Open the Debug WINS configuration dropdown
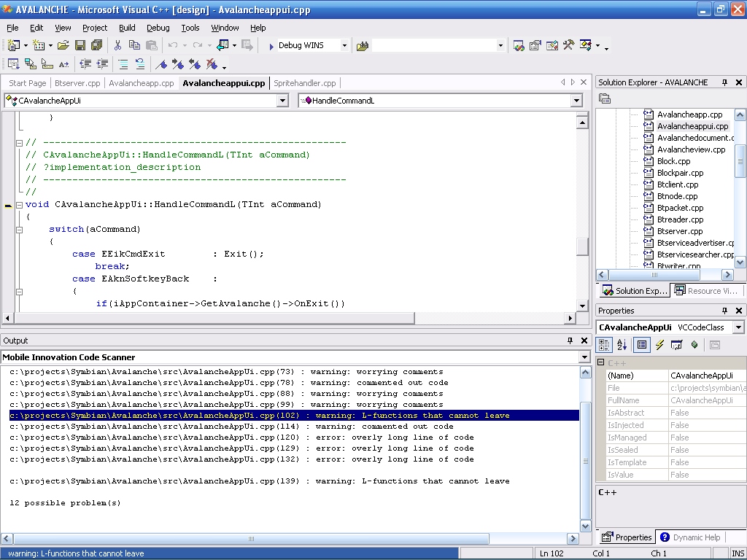747x560 pixels. pos(344,45)
